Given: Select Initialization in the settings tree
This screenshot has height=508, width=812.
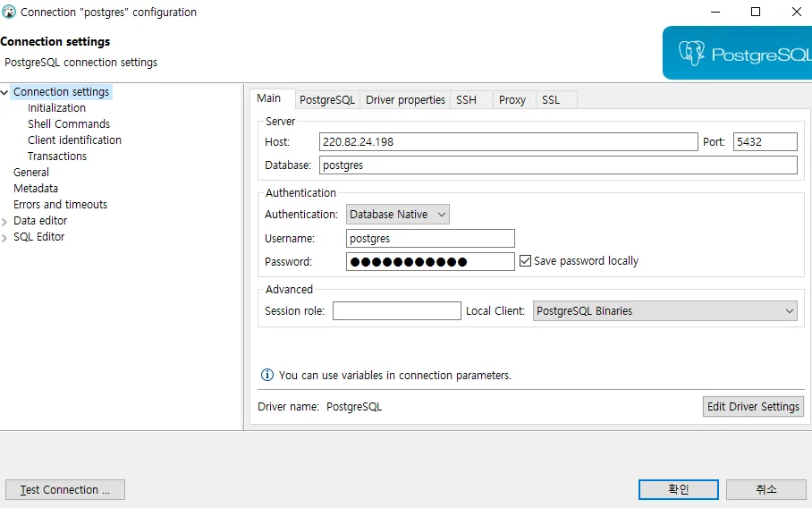Looking at the screenshot, I should (x=57, y=108).
